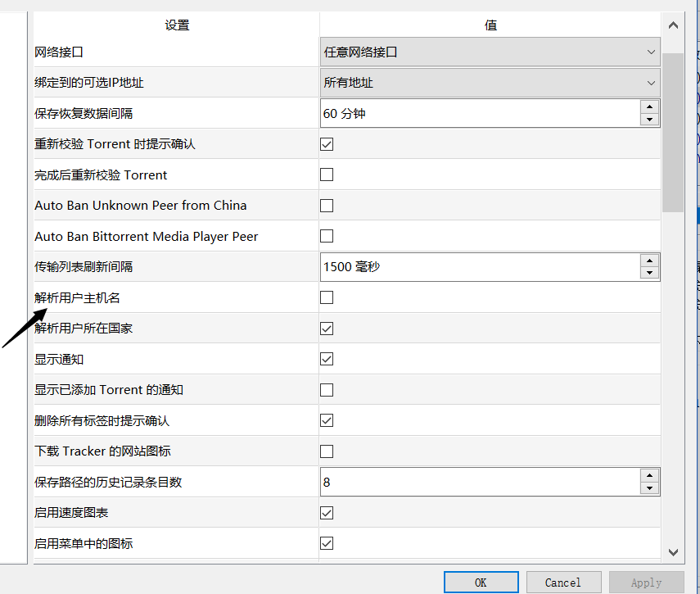The width and height of the screenshot is (700, 594).
Task: Enable 显示已添加 Torrent 的通知 checkbox
Action: [327, 390]
